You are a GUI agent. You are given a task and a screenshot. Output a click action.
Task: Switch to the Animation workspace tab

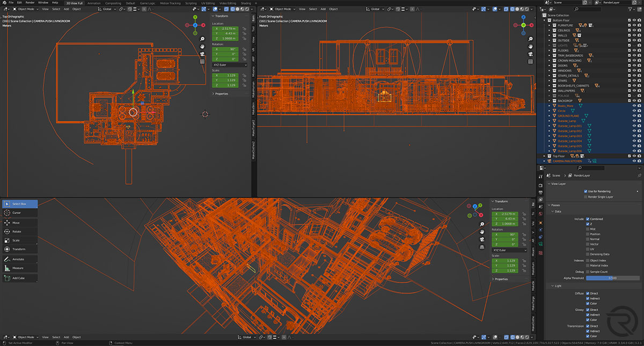(x=94, y=3)
